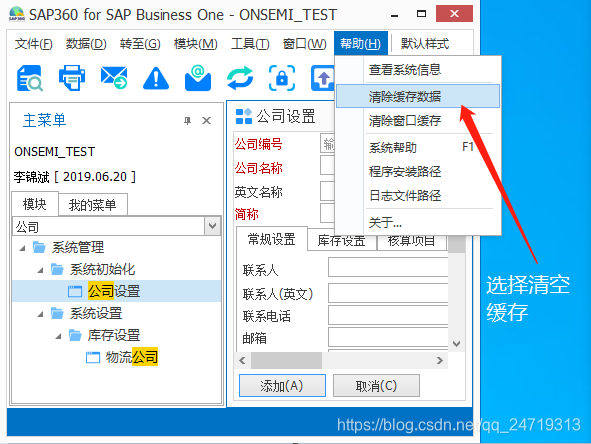Click the document search toolbar icon
The height and width of the screenshot is (444, 591).
[x=29, y=78]
